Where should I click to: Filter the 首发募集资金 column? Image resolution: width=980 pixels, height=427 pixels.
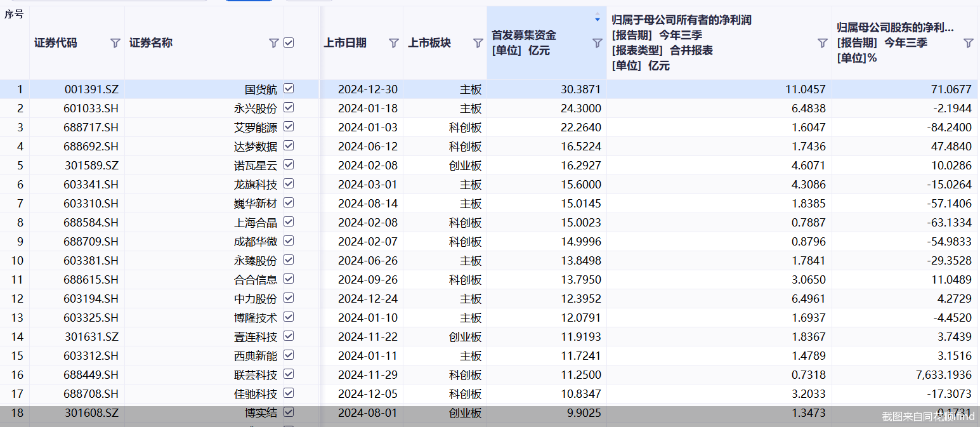[x=597, y=43]
